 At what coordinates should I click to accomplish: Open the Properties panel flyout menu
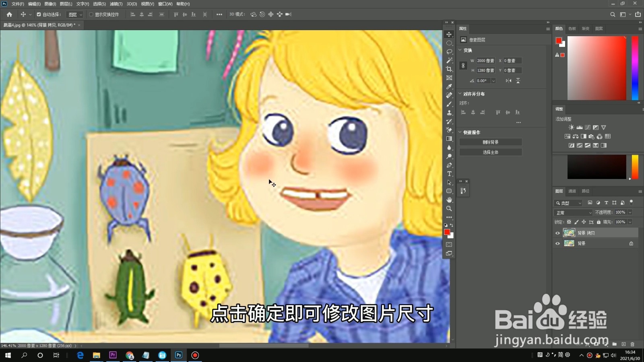[x=548, y=29]
